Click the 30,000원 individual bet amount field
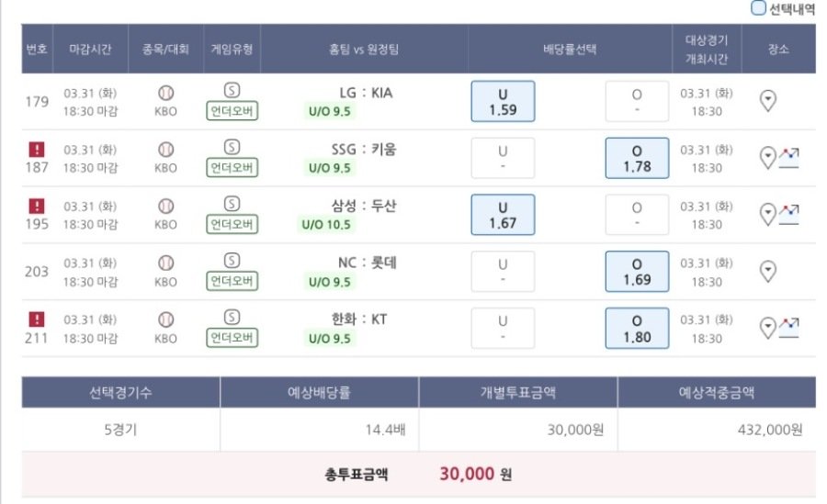This screenshot has height=504, width=827. click(x=518, y=429)
